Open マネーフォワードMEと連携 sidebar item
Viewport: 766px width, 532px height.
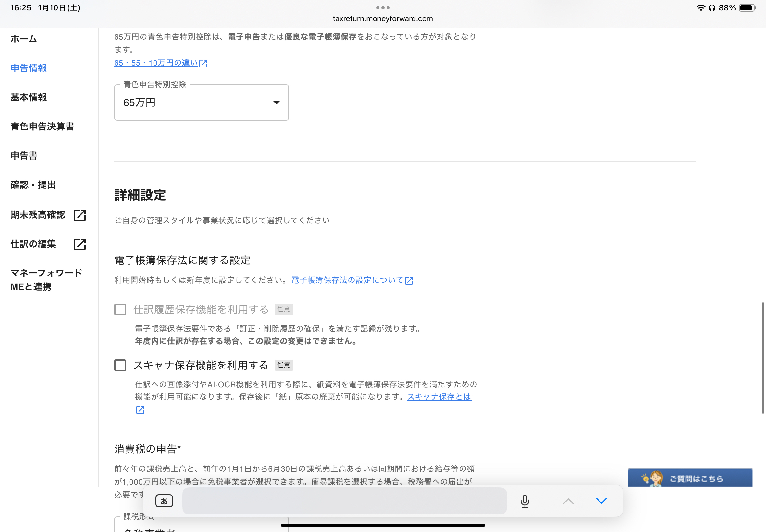(46, 280)
